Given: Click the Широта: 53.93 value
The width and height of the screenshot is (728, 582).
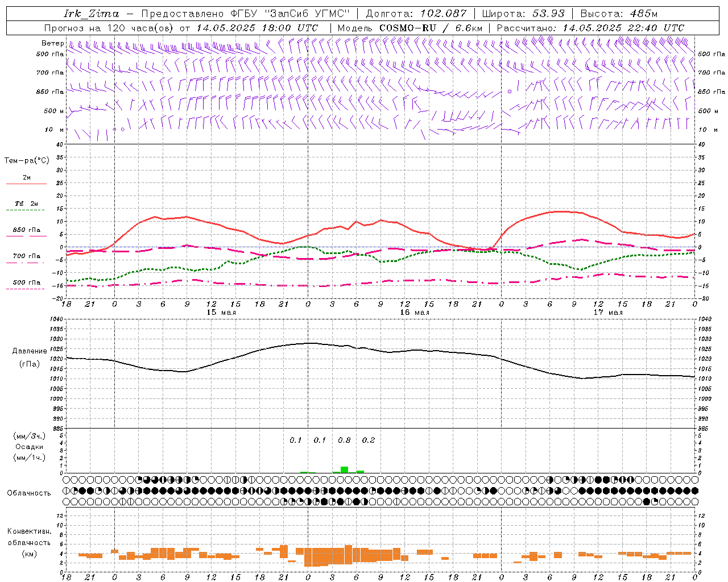Looking at the screenshot, I should [x=523, y=14].
